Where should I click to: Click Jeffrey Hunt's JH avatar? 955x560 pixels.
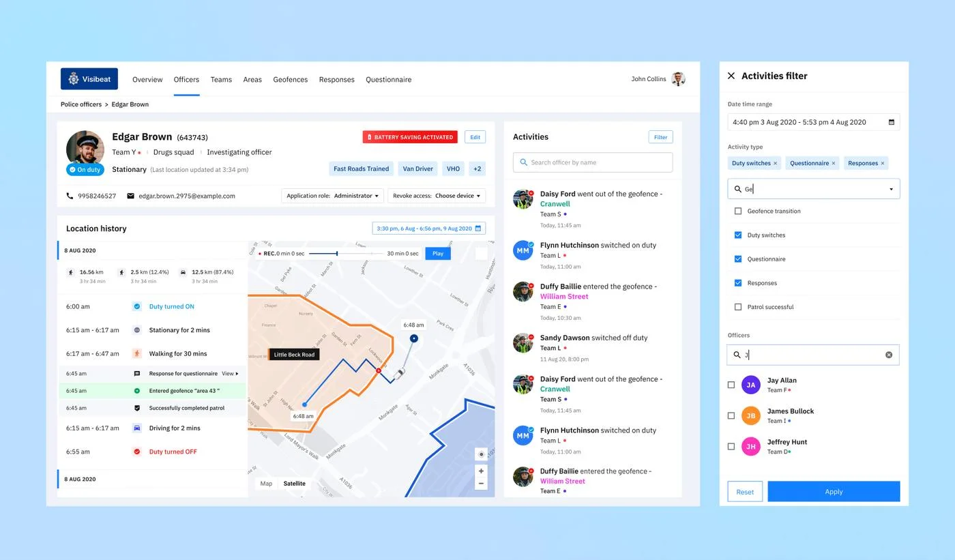coord(751,446)
